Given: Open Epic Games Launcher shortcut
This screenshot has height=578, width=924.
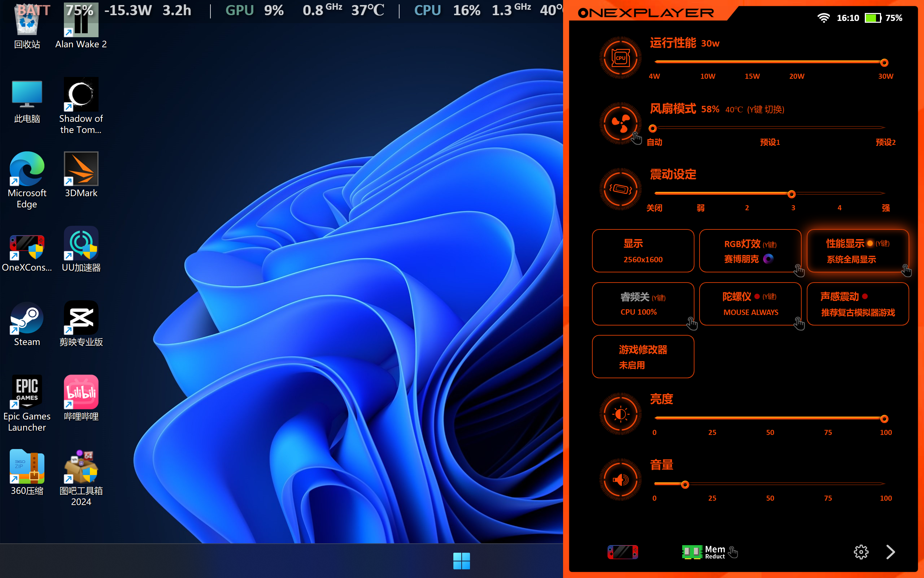Looking at the screenshot, I should 27,404.
